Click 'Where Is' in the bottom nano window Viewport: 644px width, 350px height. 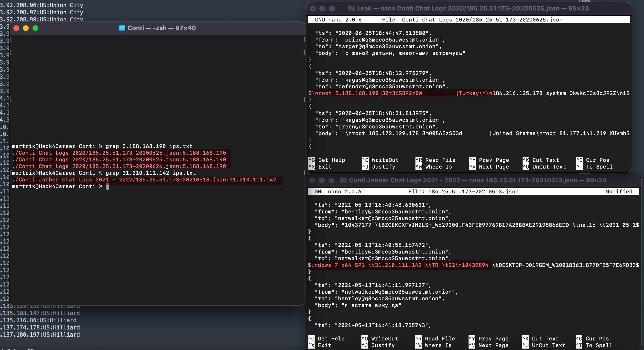point(438,345)
